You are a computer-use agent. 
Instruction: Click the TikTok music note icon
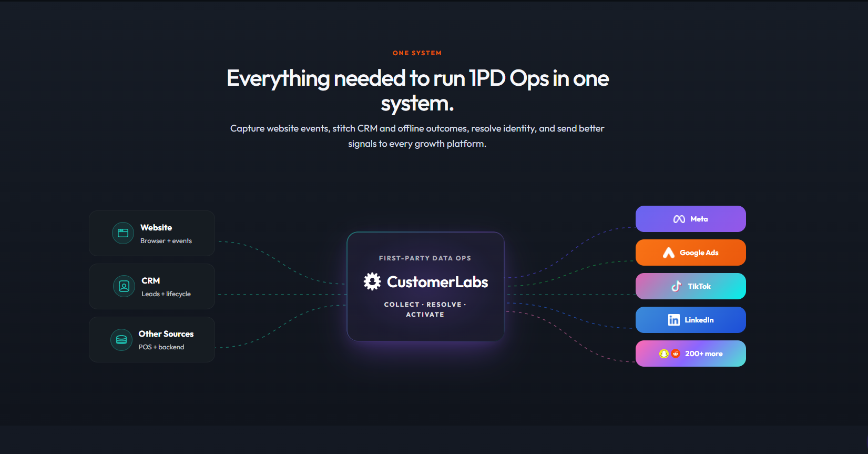click(677, 286)
